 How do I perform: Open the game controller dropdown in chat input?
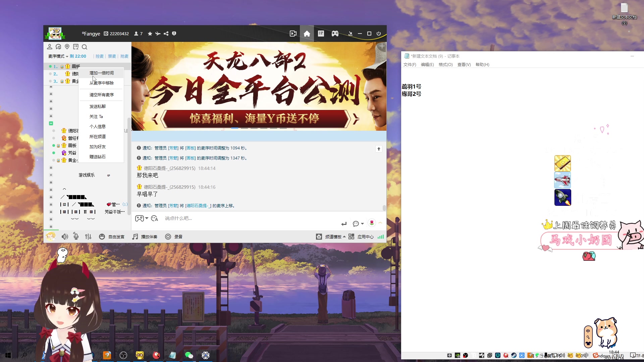(x=142, y=219)
